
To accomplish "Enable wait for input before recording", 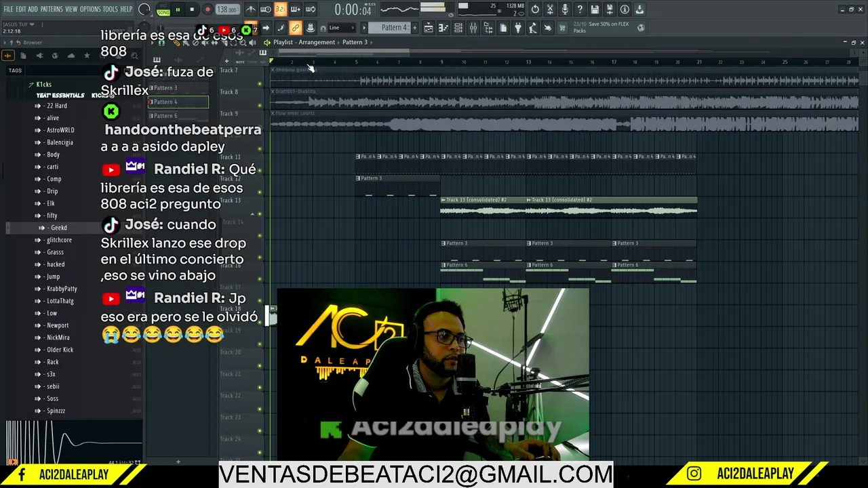I will point(266,9).
